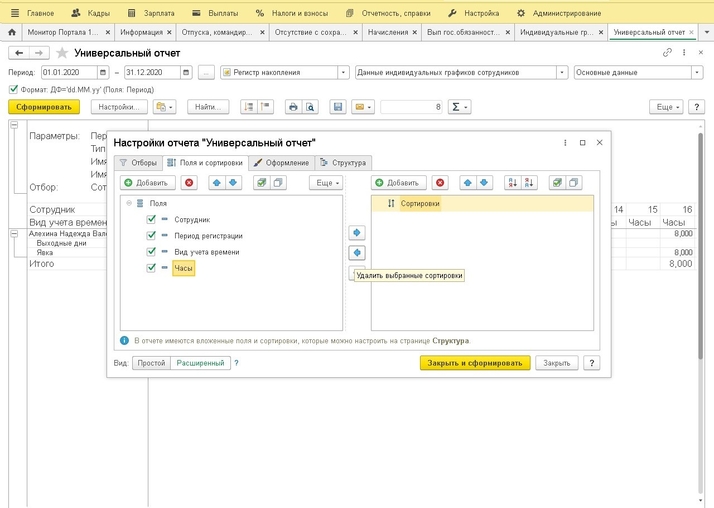Select the Простой view mode

(151, 363)
